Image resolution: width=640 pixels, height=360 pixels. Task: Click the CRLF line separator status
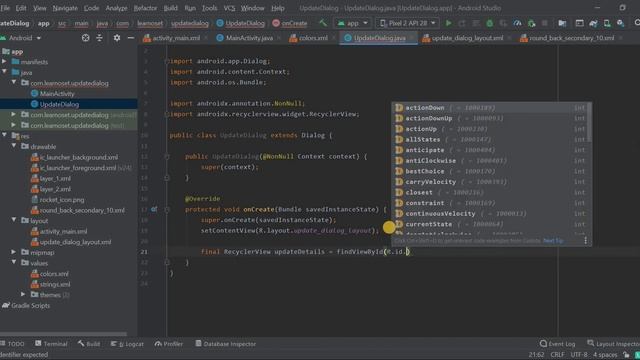(x=557, y=355)
